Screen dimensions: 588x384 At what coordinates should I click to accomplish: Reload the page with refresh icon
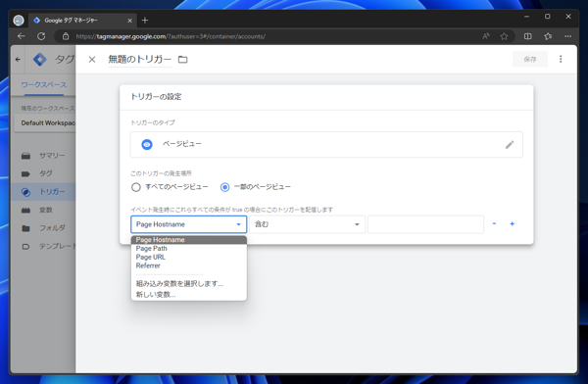pyautogui.click(x=41, y=36)
